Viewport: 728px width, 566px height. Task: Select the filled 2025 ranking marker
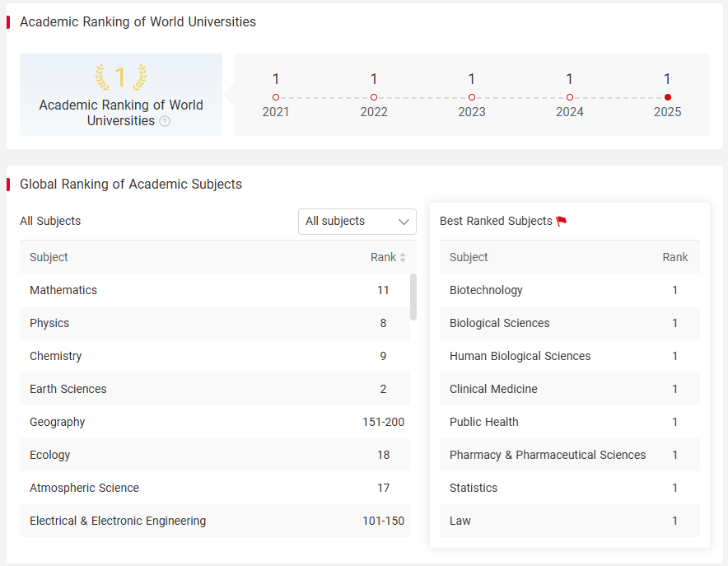click(668, 97)
